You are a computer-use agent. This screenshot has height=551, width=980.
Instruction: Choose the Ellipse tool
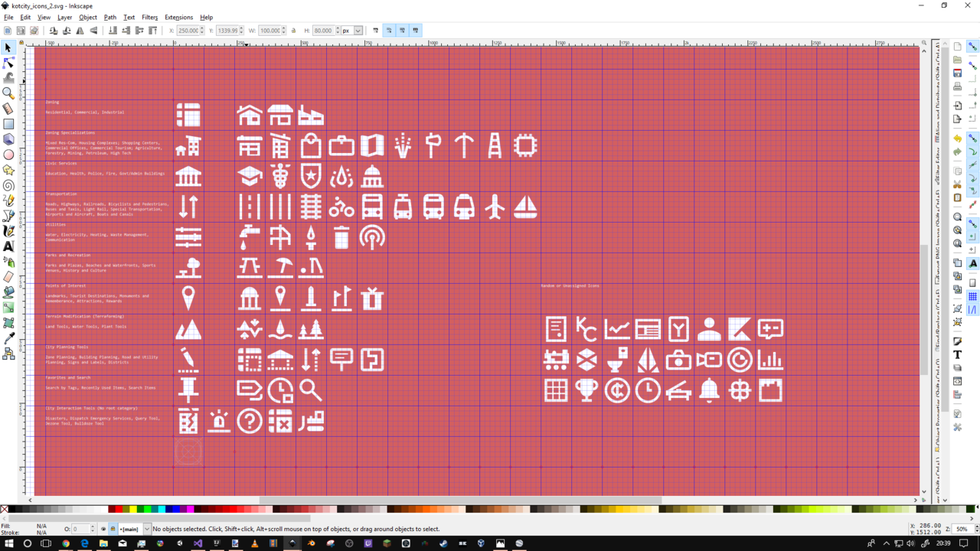[x=8, y=155]
